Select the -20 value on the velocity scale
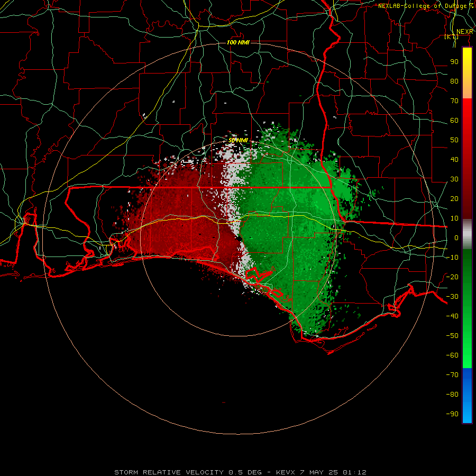Image resolution: width=476 pixels, height=476 pixels. click(x=452, y=277)
